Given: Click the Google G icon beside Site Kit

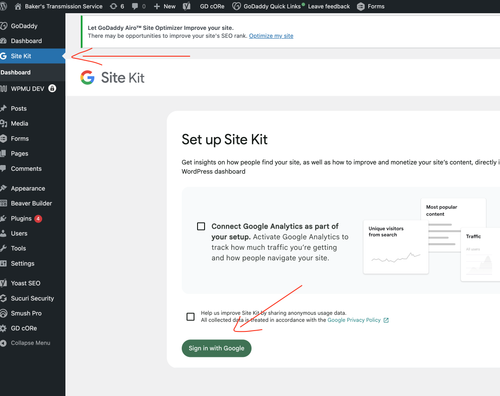Looking at the screenshot, I should (3, 56).
